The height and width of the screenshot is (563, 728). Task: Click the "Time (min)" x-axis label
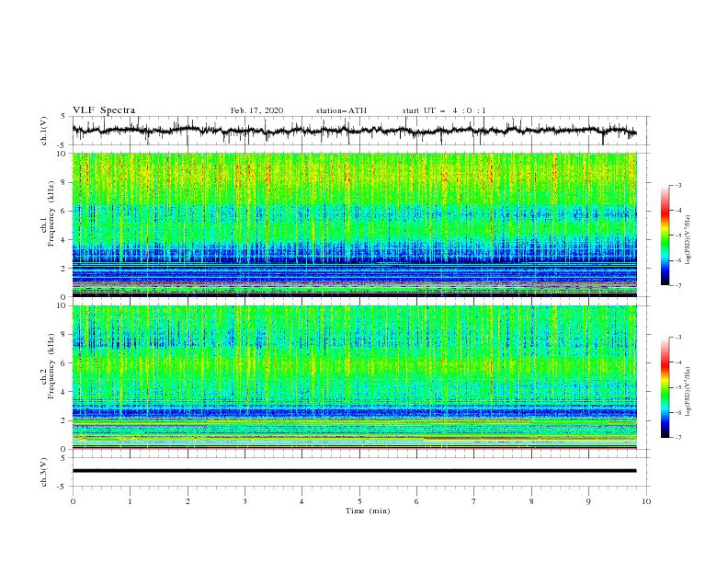tap(368, 511)
